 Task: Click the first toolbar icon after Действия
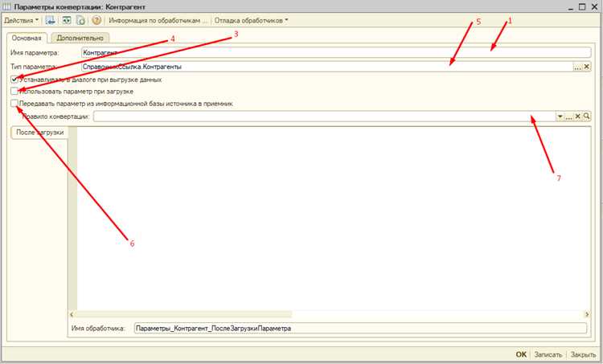[x=51, y=20]
